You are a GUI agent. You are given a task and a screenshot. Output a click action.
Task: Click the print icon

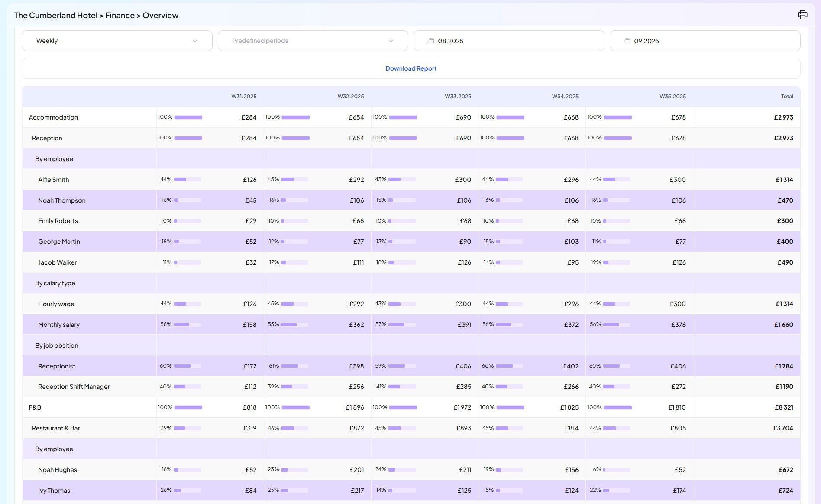pyautogui.click(x=802, y=15)
